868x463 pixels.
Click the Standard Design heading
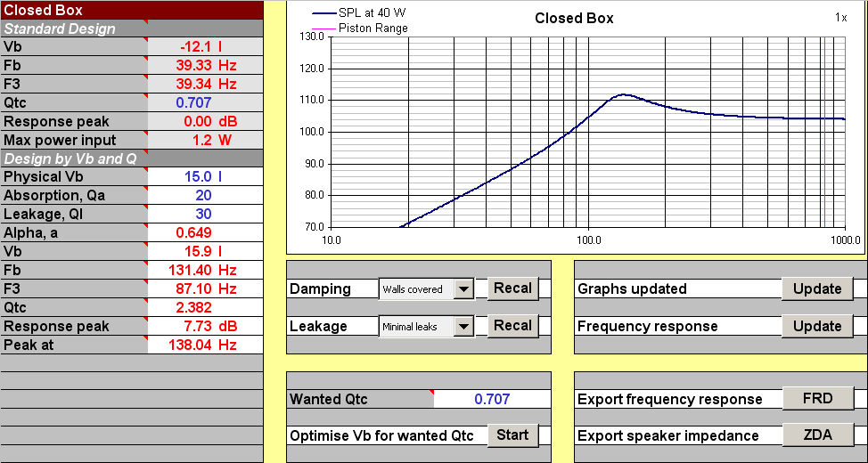pos(131,28)
